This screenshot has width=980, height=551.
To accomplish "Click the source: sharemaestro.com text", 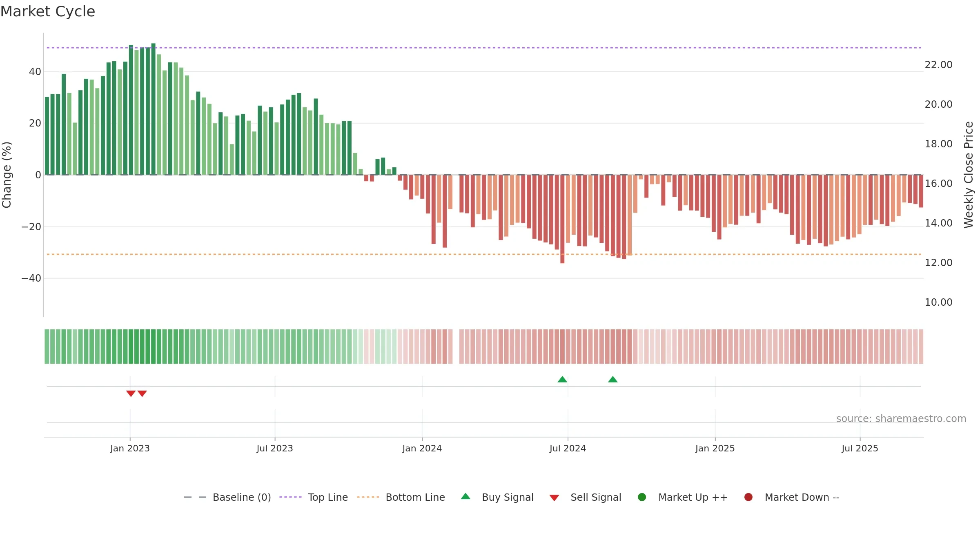I will [x=901, y=419].
